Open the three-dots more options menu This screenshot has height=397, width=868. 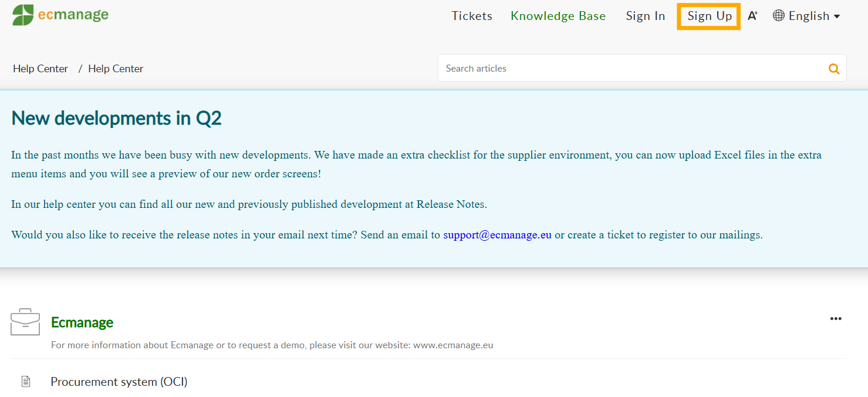pos(836,319)
